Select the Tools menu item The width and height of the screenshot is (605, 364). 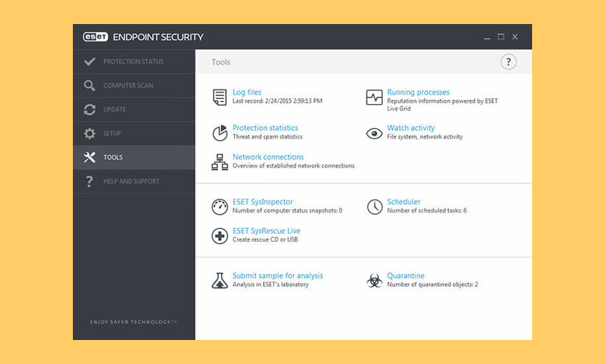coord(134,157)
